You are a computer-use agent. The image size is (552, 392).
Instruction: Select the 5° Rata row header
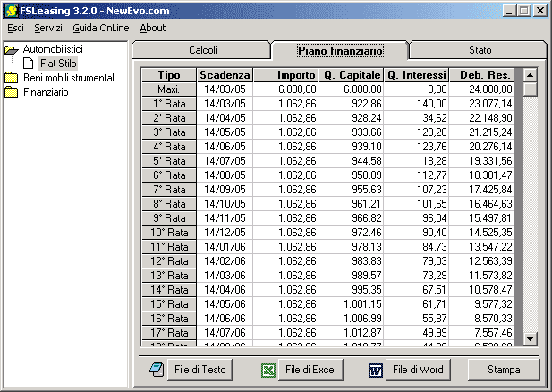click(168, 161)
